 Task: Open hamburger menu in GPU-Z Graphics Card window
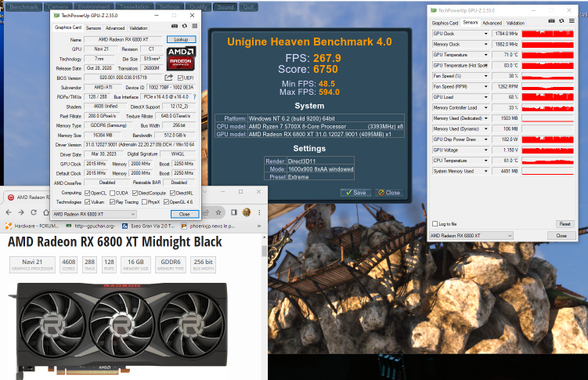click(x=195, y=27)
